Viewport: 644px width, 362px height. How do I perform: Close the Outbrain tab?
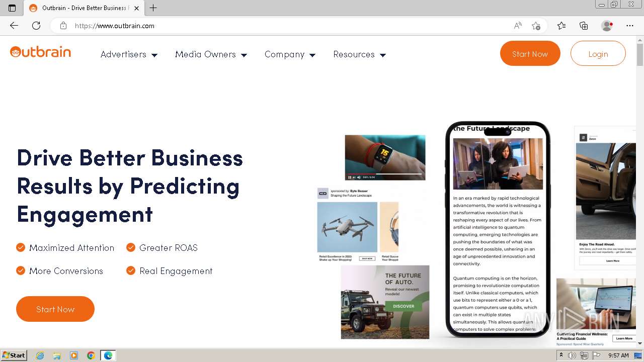coord(136,8)
